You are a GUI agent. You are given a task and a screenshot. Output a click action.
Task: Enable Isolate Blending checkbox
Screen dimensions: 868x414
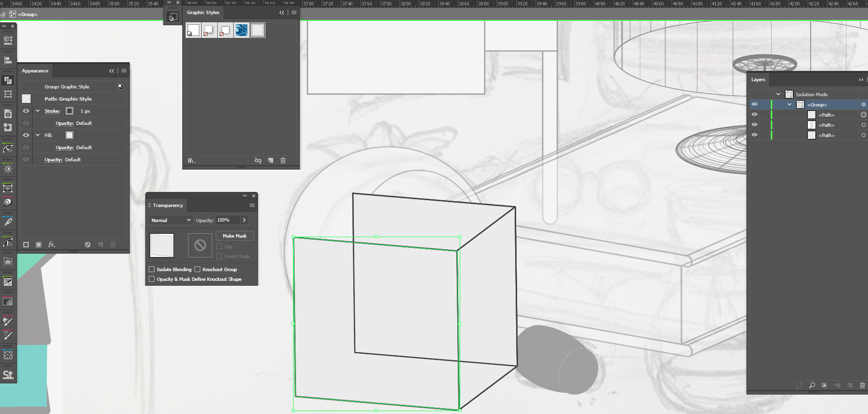152,269
